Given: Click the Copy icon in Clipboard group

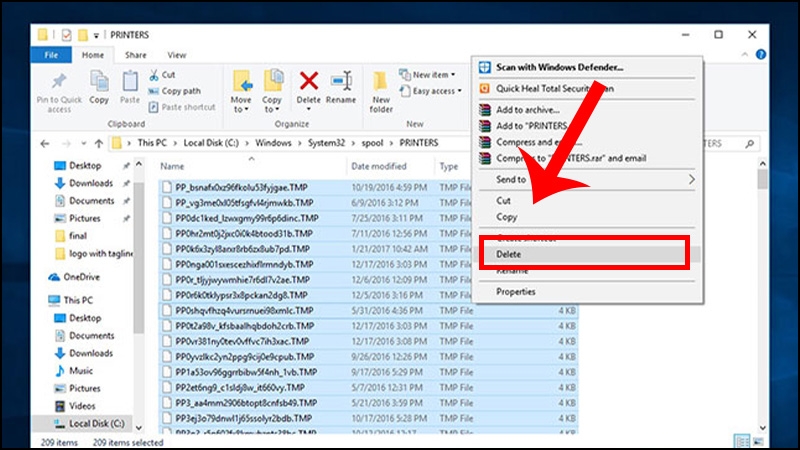Looking at the screenshot, I should tap(99, 84).
